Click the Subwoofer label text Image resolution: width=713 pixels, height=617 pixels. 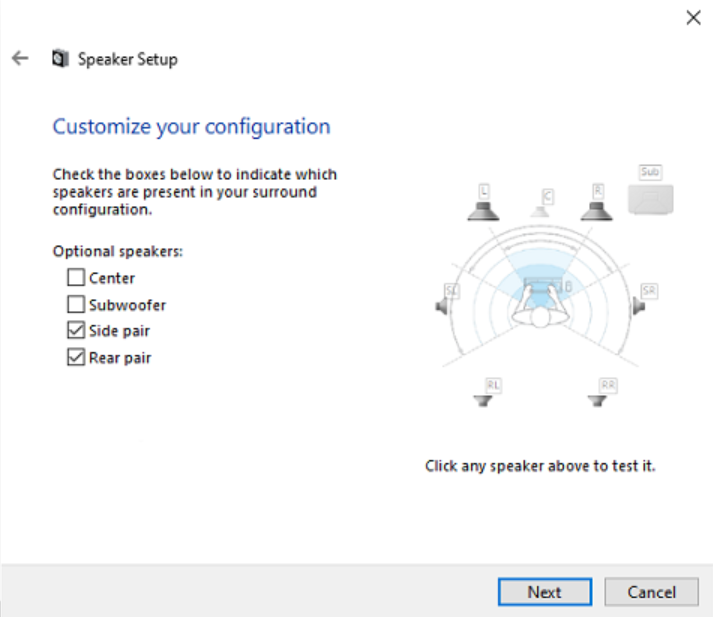(127, 305)
